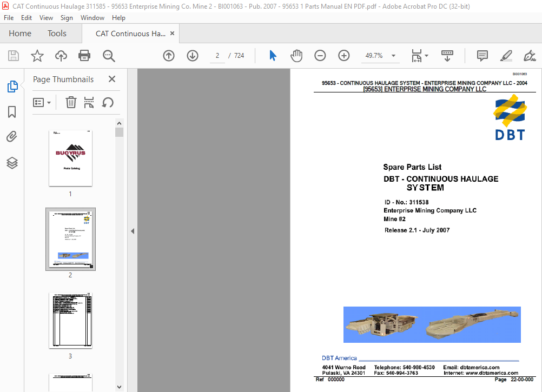
Task: Open the File menu
Action: 9,18
